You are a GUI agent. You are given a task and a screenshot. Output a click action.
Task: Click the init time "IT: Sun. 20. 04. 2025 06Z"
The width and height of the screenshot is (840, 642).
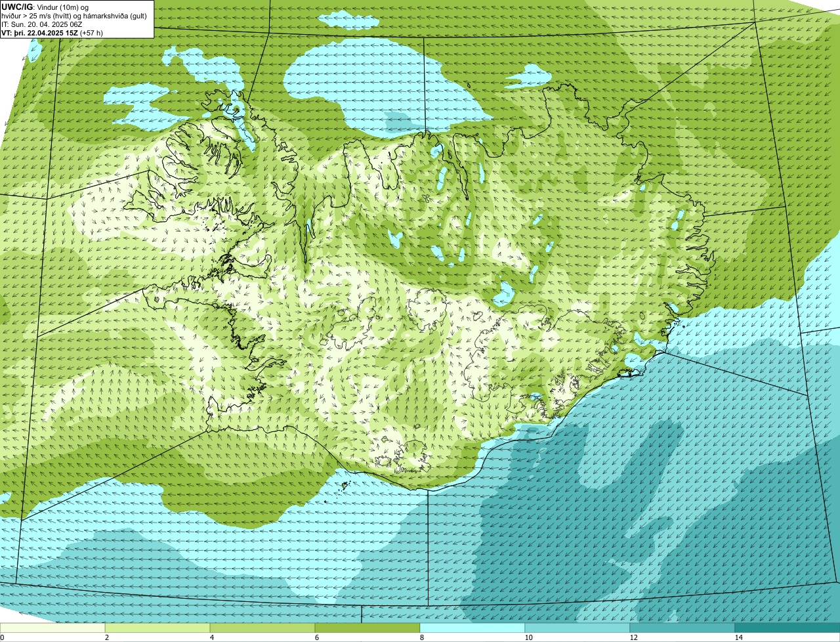[41, 24]
